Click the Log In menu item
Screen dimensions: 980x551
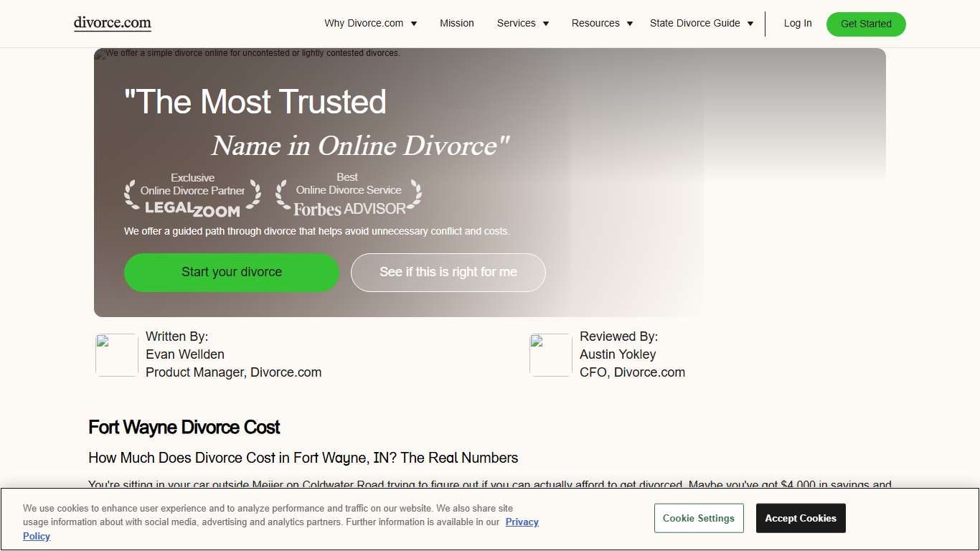click(x=797, y=23)
